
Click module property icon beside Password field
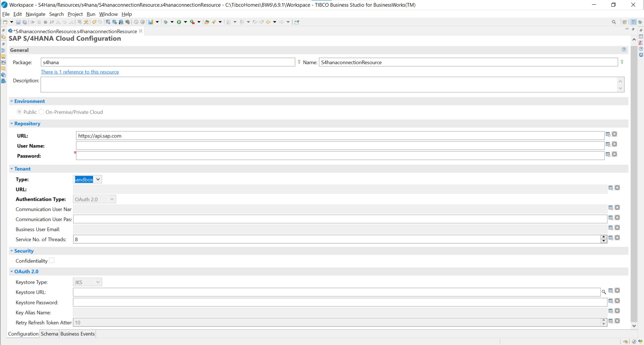click(x=608, y=154)
